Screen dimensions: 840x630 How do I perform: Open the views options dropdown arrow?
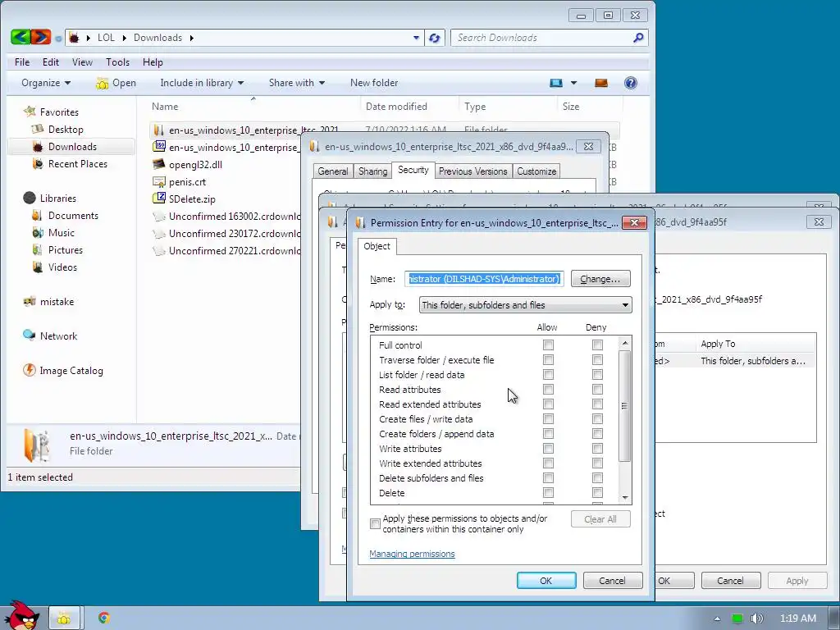pyautogui.click(x=573, y=83)
